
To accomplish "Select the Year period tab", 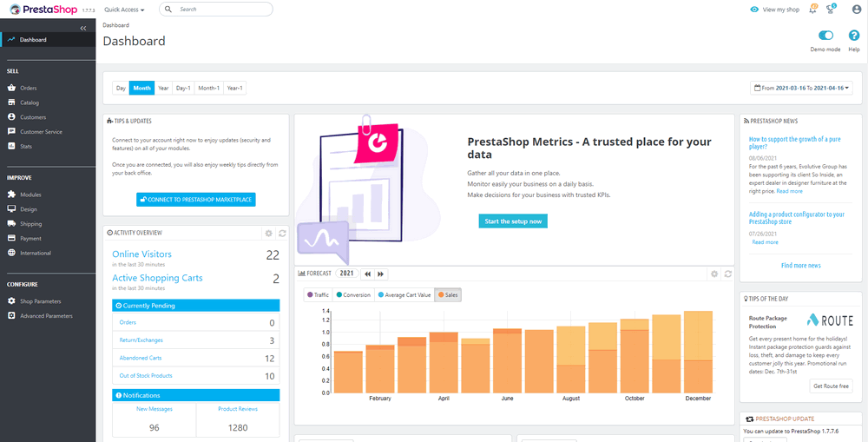I will pyautogui.click(x=163, y=88).
